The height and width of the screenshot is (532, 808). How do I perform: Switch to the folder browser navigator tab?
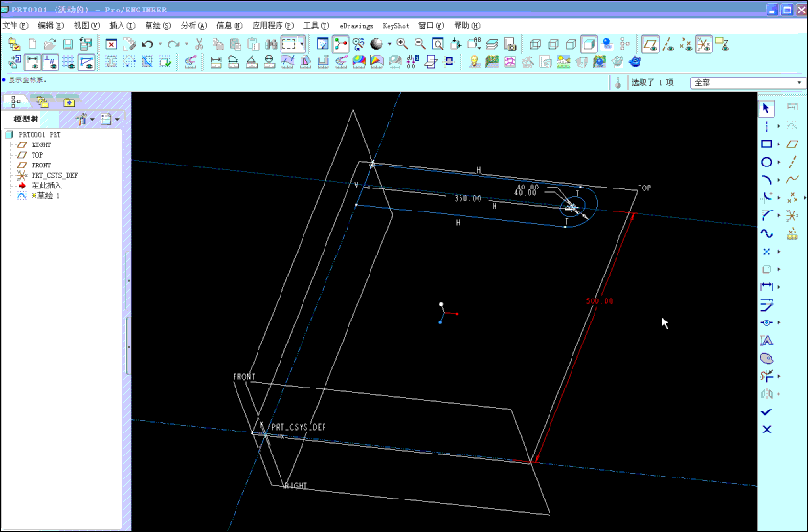(43, 100)
